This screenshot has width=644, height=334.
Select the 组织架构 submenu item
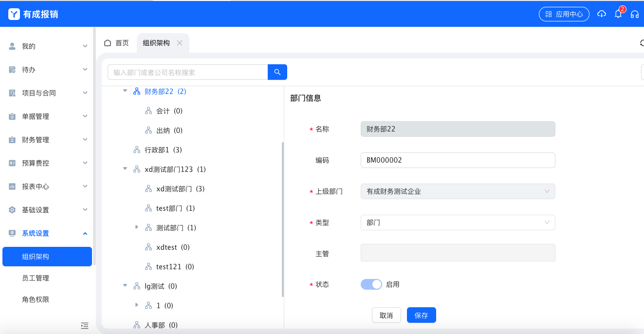click(47, 257)
